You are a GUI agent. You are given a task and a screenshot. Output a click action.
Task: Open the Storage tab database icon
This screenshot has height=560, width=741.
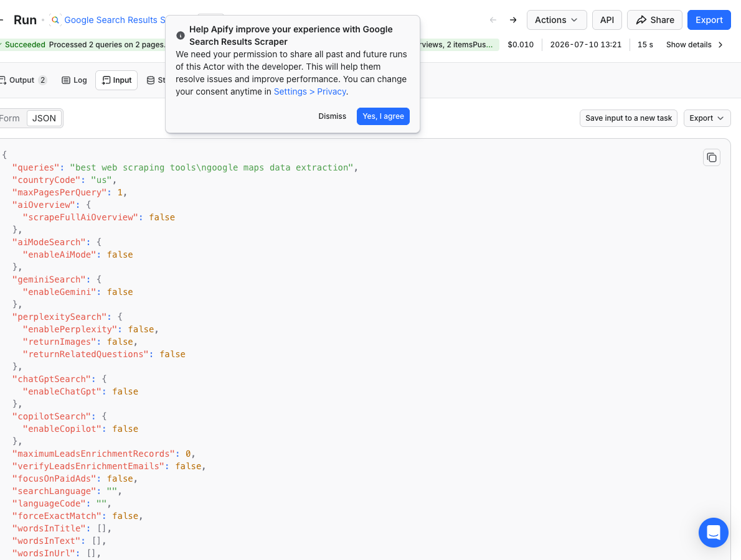(x=150, y=80)
